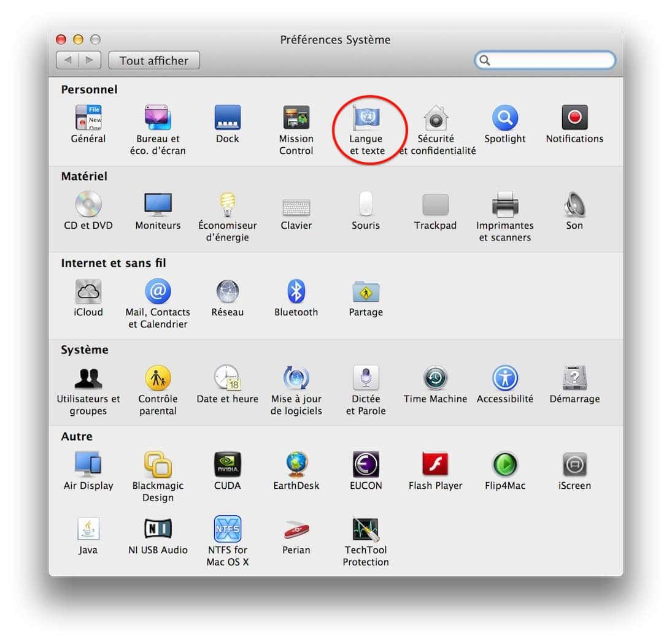The image size is (672, 644).
Task: Click the yellow minimize window button
Action: coord(78,40)
